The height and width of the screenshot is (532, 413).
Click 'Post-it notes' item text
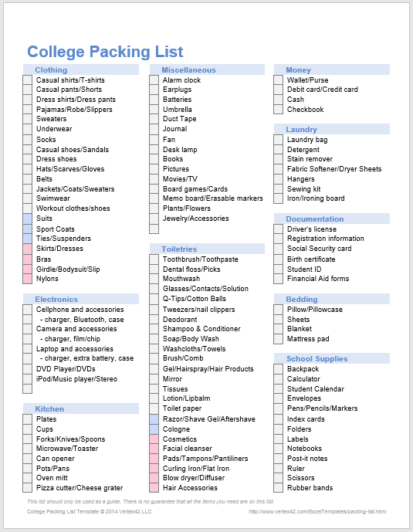click(307, 459)
